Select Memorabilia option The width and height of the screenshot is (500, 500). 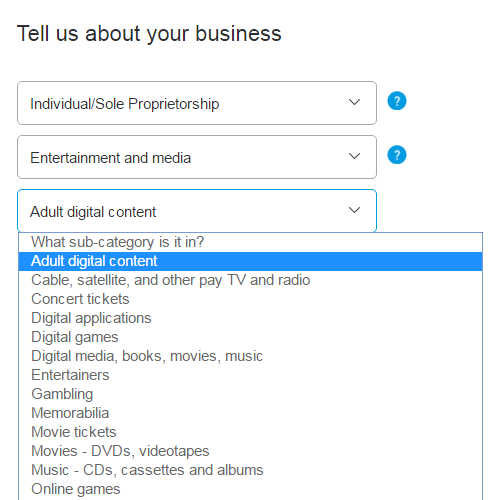point(250,413)
